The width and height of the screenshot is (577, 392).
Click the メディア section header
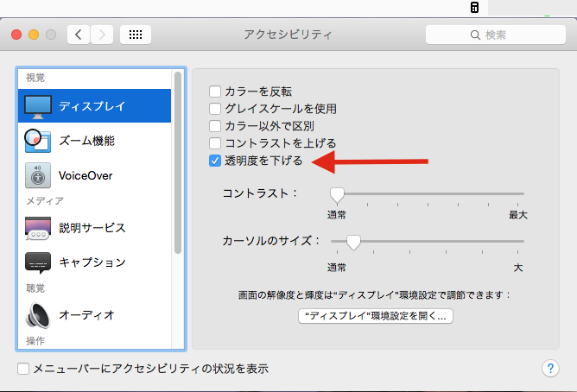pos(45,201)
